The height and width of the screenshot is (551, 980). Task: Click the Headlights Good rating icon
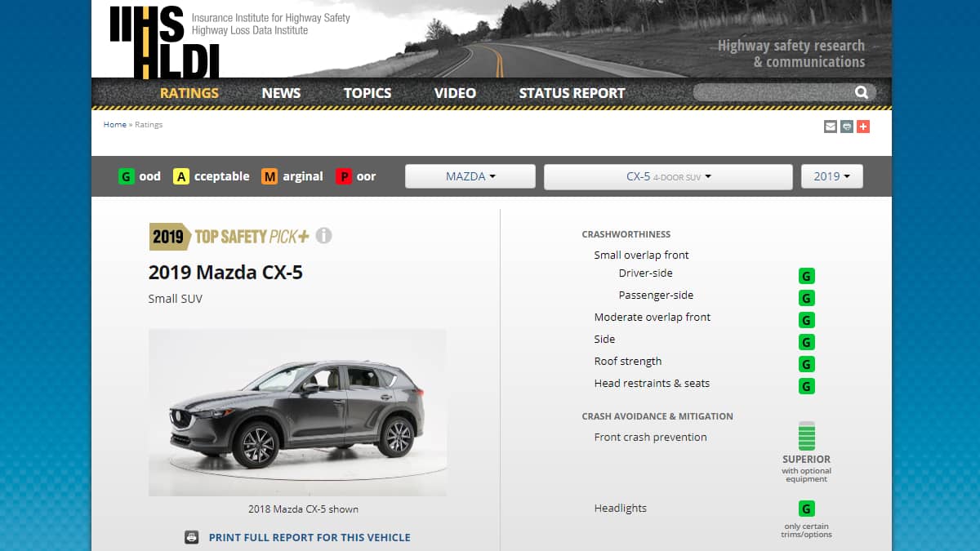[807, 509]
